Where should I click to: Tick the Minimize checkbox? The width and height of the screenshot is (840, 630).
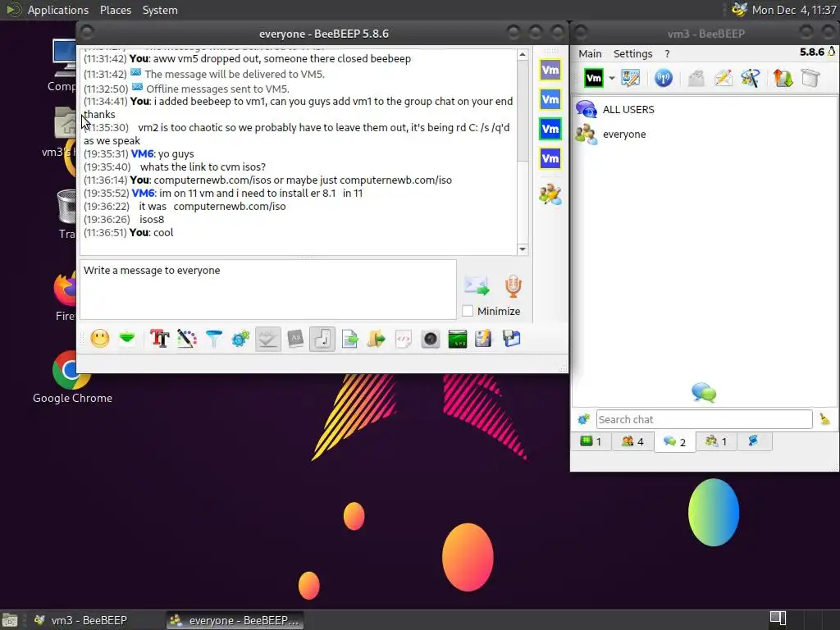(x=468, y=311)
